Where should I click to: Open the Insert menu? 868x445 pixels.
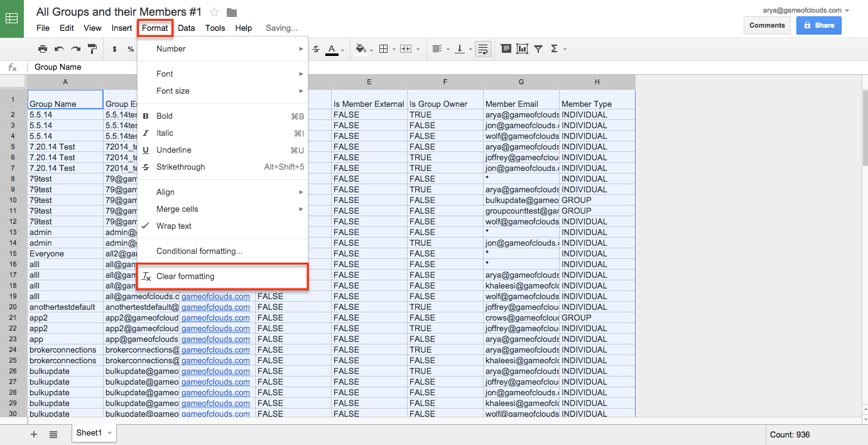(122, 28)
